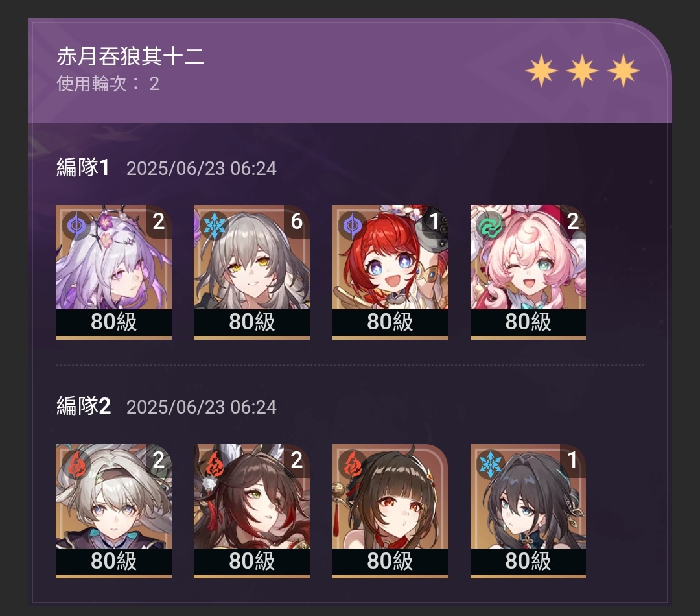
Task: Click the Fire element icon on the black-haired, red-eyed character
Action: (x=352, y=464)
